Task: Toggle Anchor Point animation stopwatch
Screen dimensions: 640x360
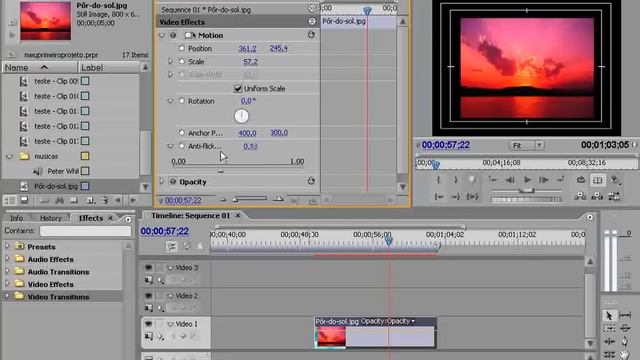Action: point(182,133)
